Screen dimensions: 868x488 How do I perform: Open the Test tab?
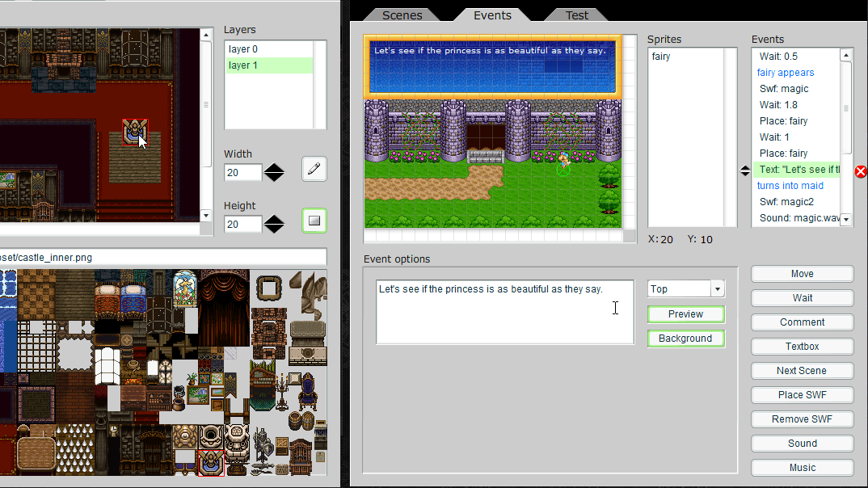click(x=576, y=15)
